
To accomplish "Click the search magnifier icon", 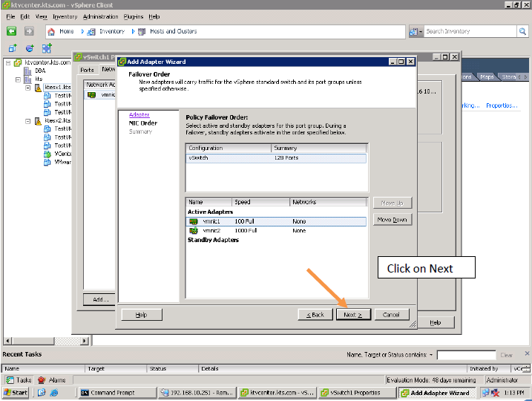I will [522, 31].
